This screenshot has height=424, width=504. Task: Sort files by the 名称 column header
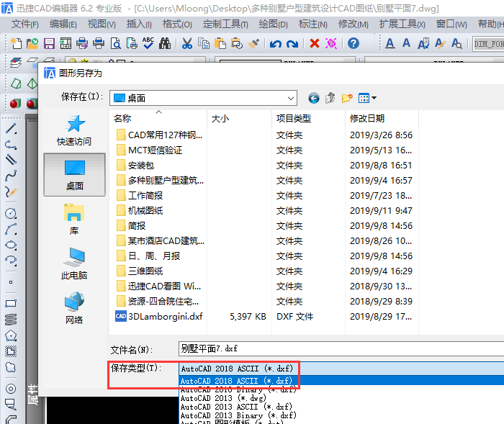point(159,118)
